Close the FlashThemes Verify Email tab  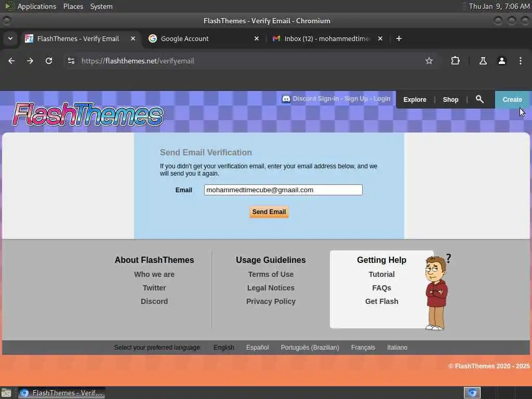pos(133,38)
